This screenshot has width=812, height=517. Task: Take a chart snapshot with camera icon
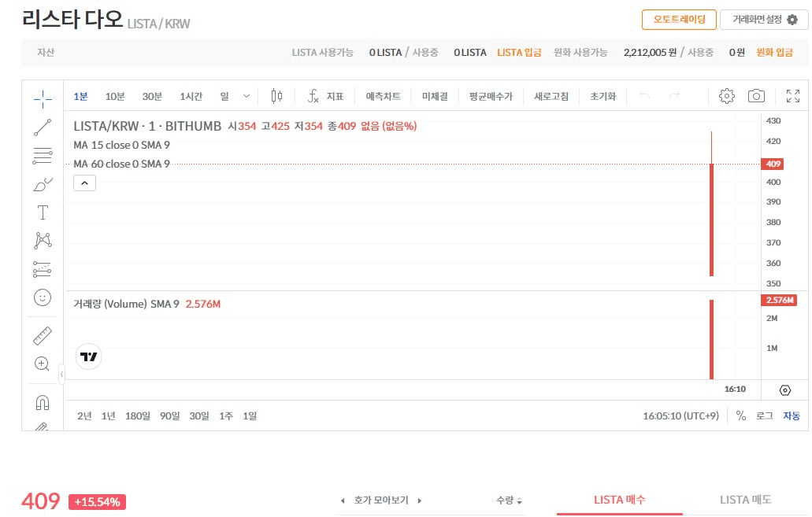(x=756, y=96)
